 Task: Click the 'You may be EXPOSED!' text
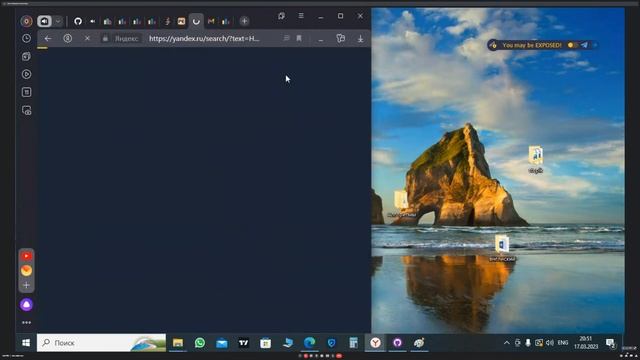(x=532, y=45)
